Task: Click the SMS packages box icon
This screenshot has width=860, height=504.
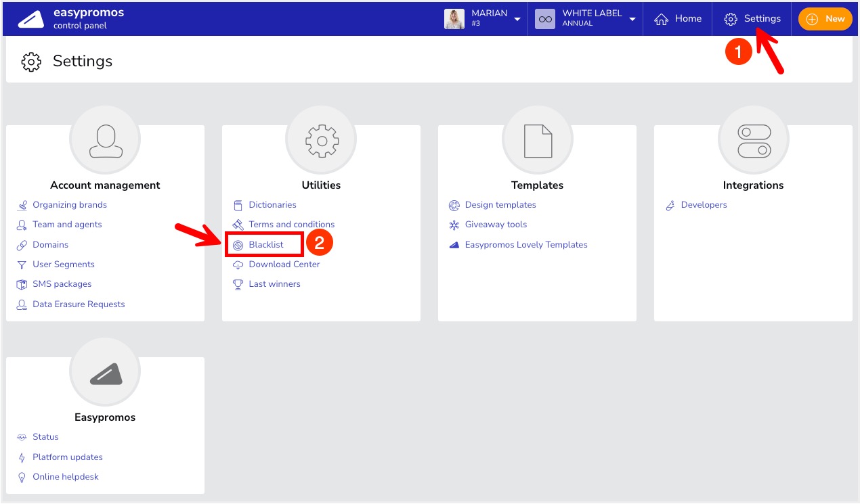Action: click(22, 284)
